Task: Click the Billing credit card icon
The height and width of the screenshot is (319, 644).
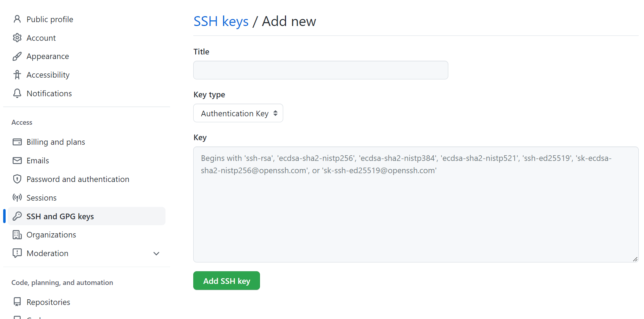Action: (17, 142)
